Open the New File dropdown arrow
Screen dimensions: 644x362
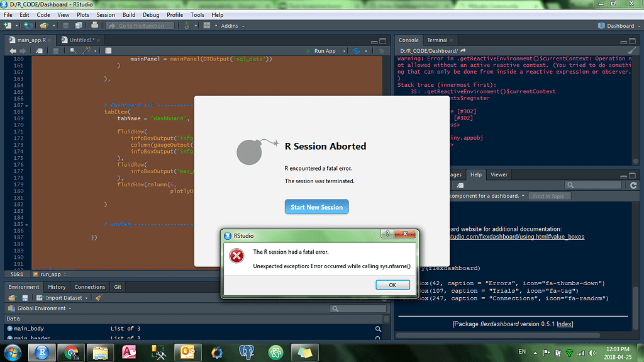16,26
